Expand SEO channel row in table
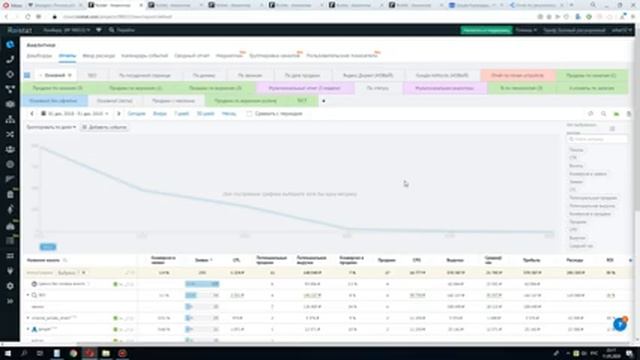The image size is (640, 360). click(28, 295)
